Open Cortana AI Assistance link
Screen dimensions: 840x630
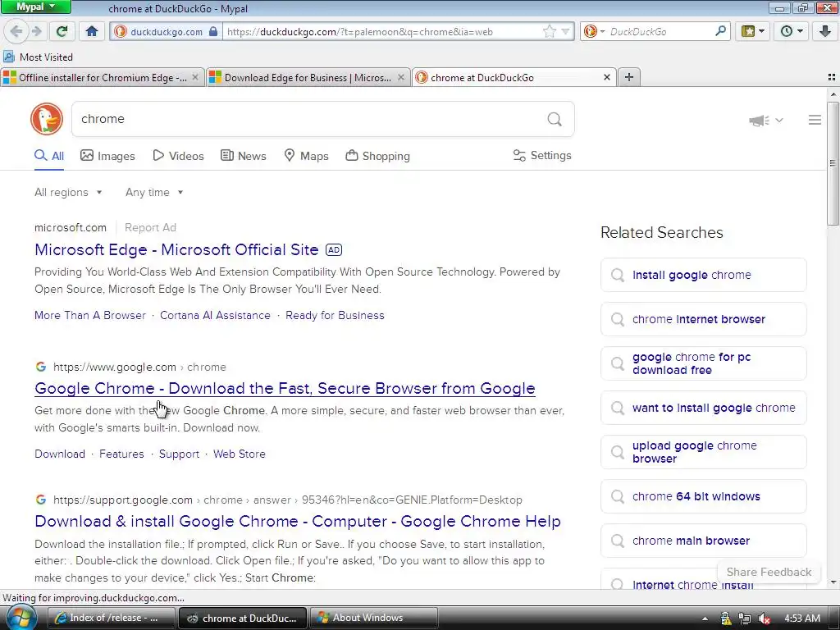215,316
